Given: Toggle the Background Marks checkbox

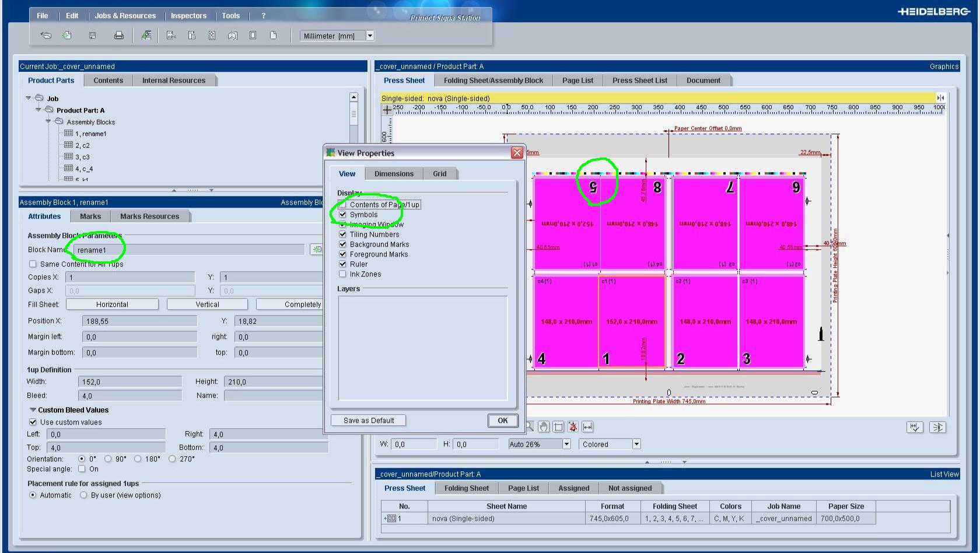Looking at the screenshot, I should 342,244.
